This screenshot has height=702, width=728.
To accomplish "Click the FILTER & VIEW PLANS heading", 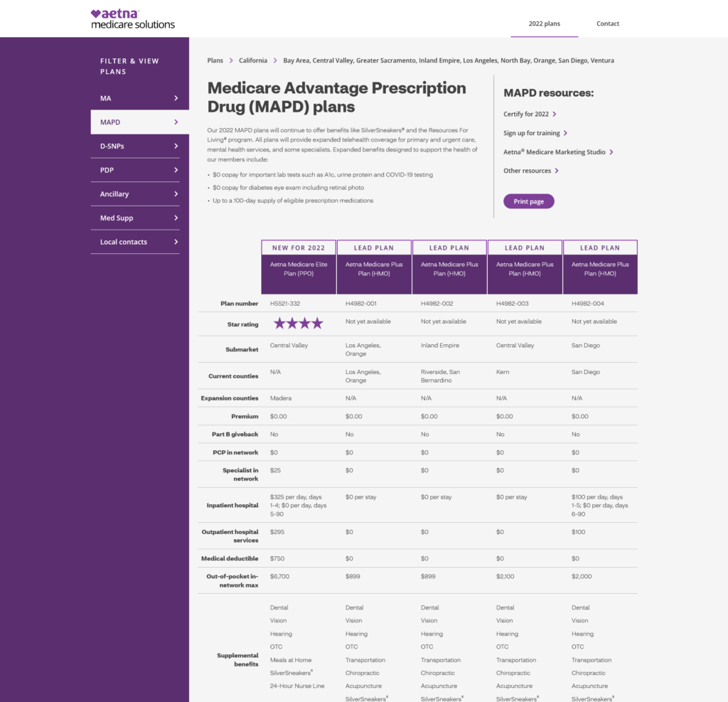I will (x=129, y=66).
